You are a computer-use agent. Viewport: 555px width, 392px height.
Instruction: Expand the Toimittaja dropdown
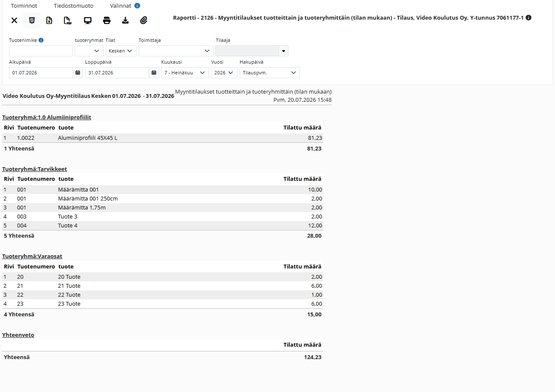176,51
